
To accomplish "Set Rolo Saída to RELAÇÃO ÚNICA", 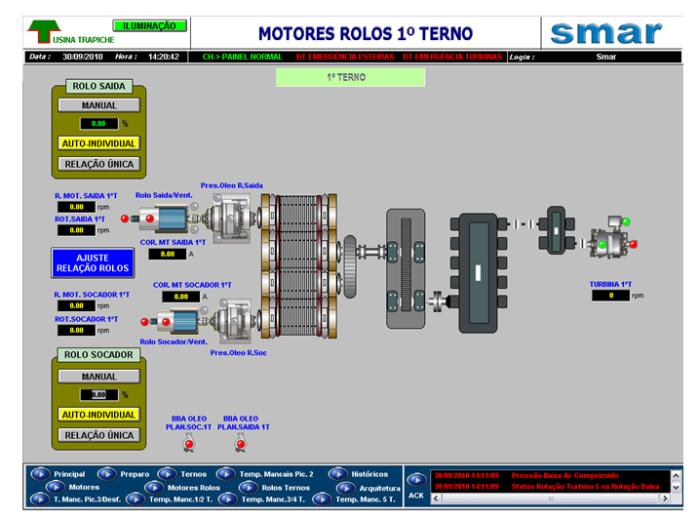I will pyautogui.click(x=99, y=164).
